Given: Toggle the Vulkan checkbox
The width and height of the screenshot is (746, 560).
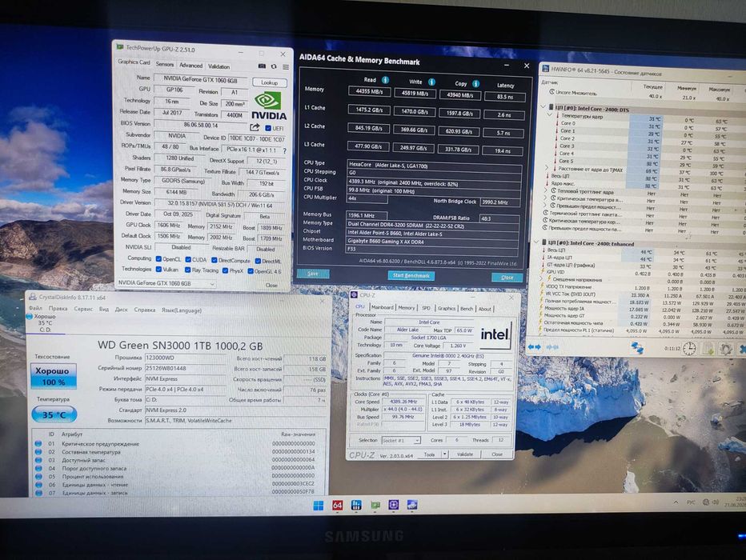Looking at the screenshot, I should click(158, 270).
